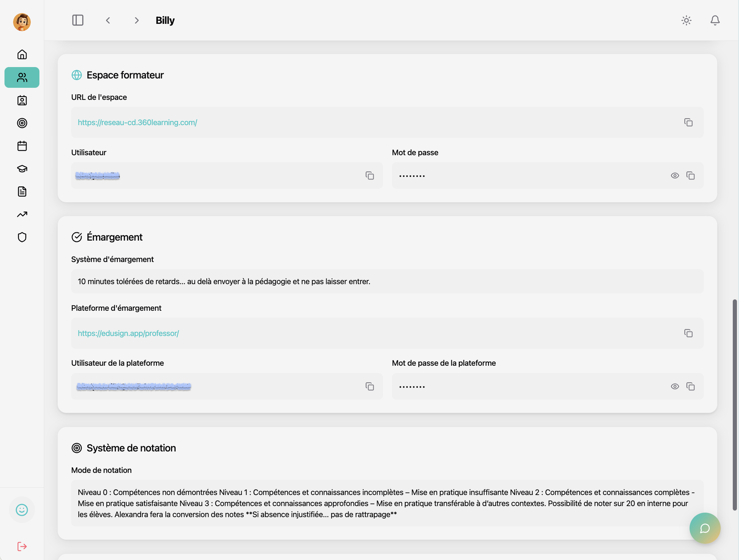Open the documents section in the sidebar
739x560 pixels.
[x=22, y=192]
